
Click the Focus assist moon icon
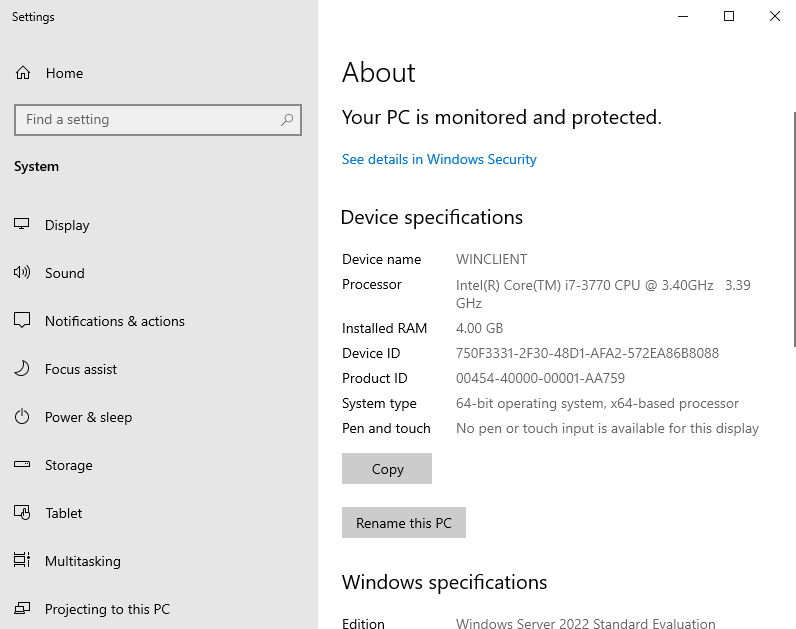(x=22, y=369)
